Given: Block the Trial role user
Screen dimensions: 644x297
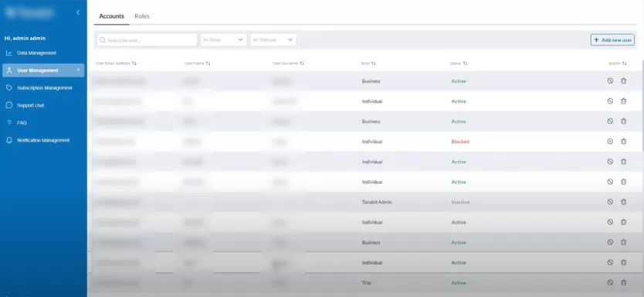Looking at the screenshot, I should pos(610,282).
